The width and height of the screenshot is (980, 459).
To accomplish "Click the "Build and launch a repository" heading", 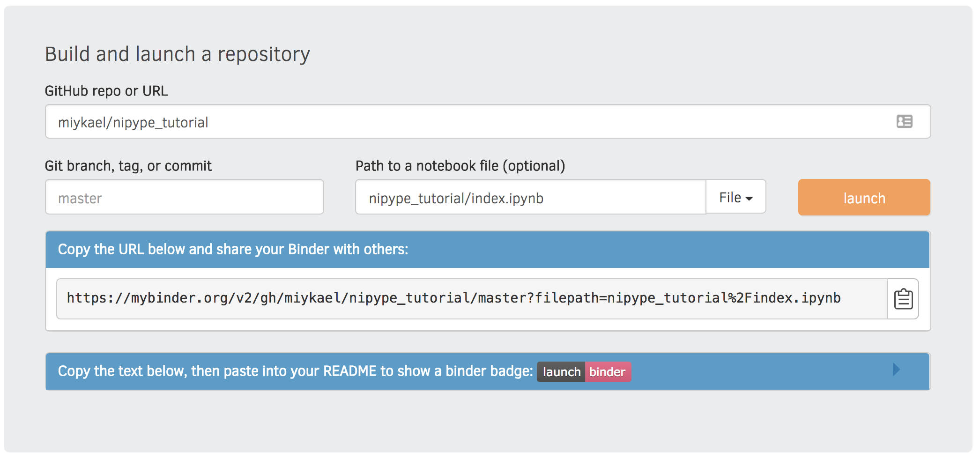I will (177, 53).
